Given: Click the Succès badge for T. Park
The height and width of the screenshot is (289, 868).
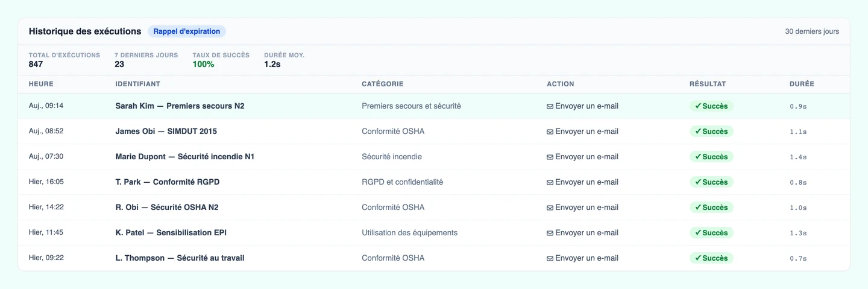Looking at the screenshot, I should 711,182.
